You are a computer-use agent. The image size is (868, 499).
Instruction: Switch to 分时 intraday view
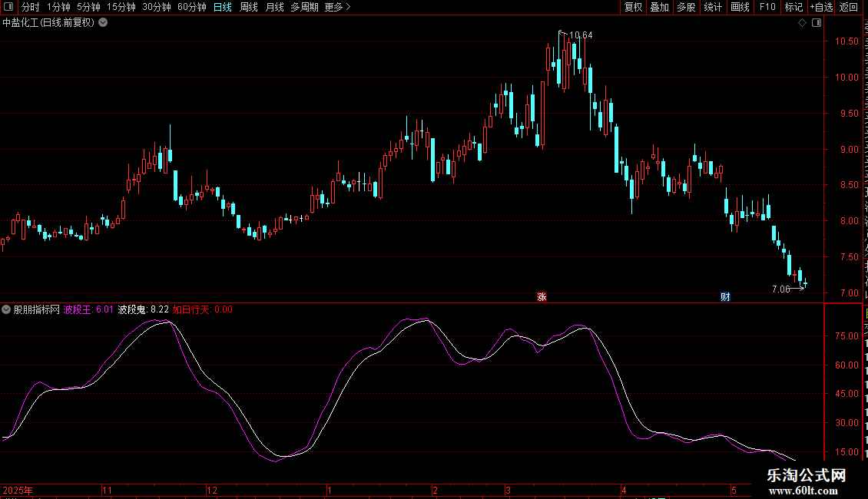pos(31,7)
